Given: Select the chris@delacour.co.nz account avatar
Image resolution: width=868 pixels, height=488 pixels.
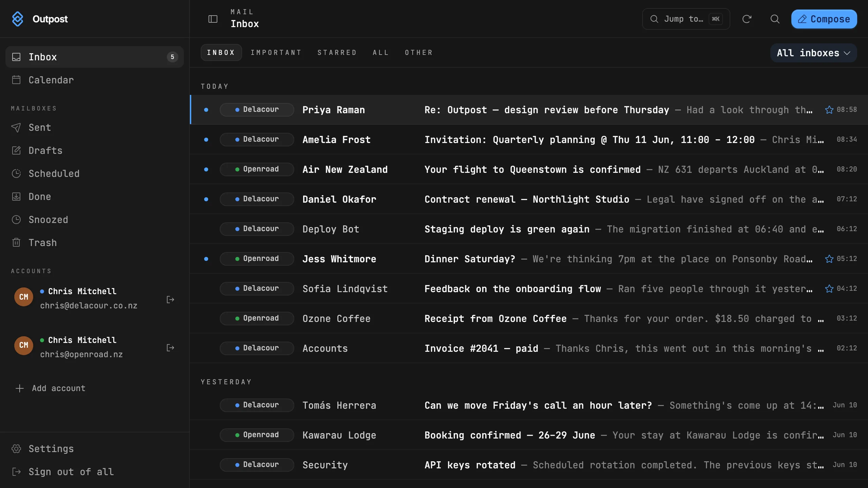Looking at the screenshot, I should pyautogui.click(x=24, y=297).
